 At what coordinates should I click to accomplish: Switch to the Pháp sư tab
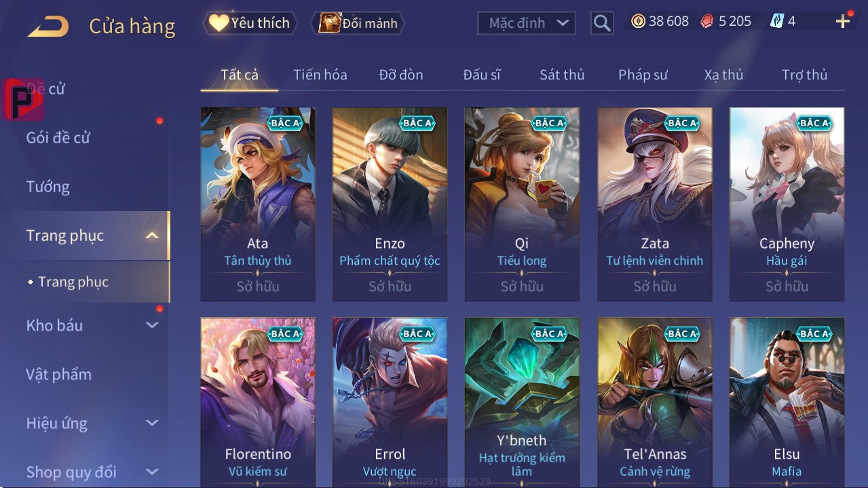point(643,75)
